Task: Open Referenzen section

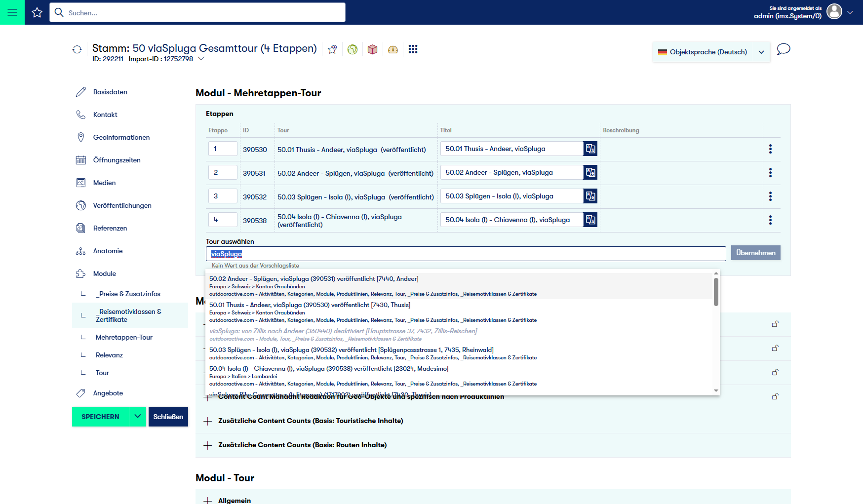Action: coord(110,228)
